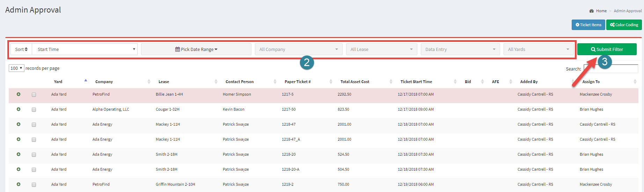Sort by Ticket Start Time sort arrows
This screenshot has width=644, height=192.
click(x=455, y=82)
